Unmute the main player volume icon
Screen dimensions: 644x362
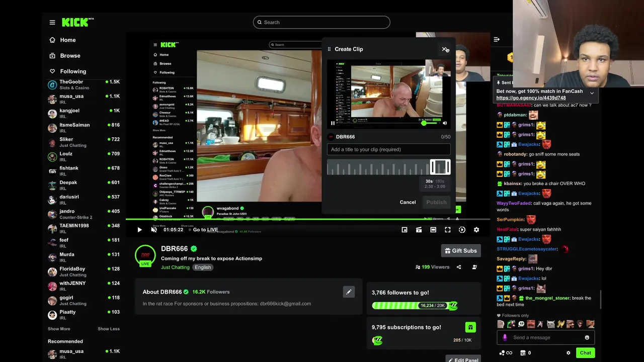coord(154,230)
